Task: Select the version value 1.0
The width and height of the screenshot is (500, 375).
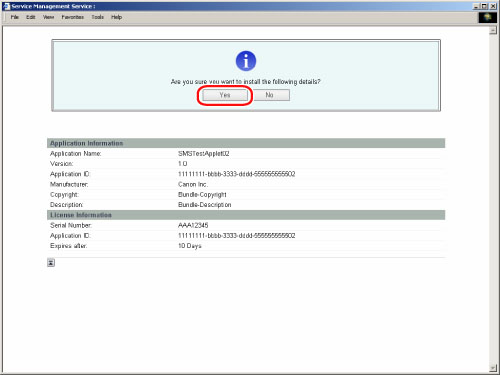Action: 182,164
